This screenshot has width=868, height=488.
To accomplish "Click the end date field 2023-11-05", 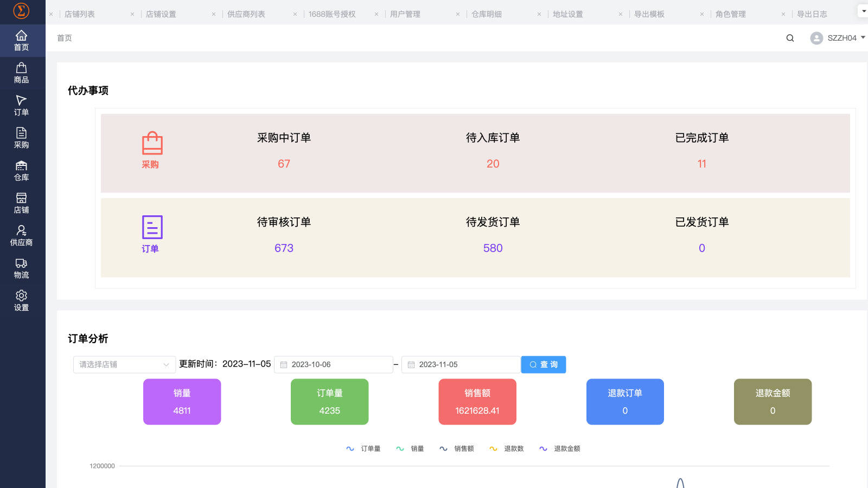I will point(461,364).
